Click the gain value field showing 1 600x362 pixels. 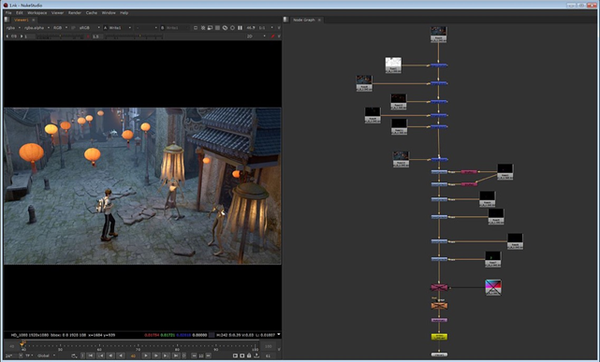coord(30,36)
